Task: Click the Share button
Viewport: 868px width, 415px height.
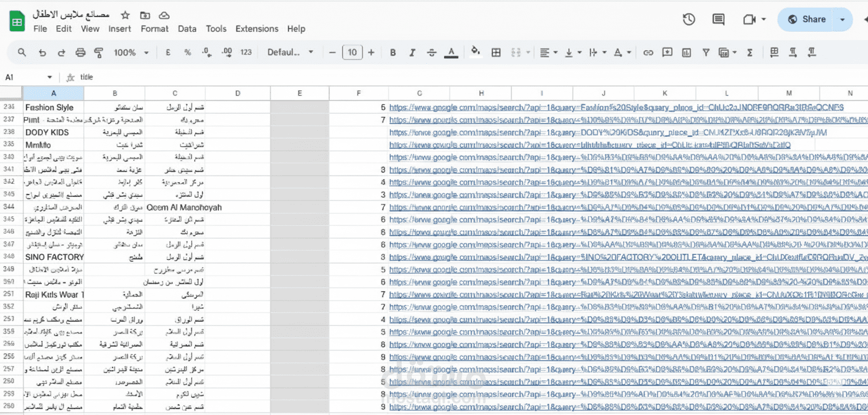Action: coord(807,19)
